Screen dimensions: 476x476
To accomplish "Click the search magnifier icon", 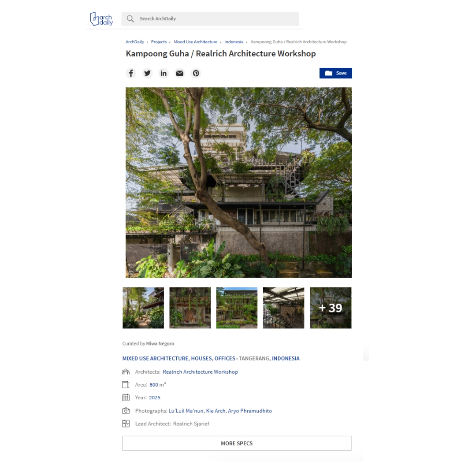I will click(130, 19).
